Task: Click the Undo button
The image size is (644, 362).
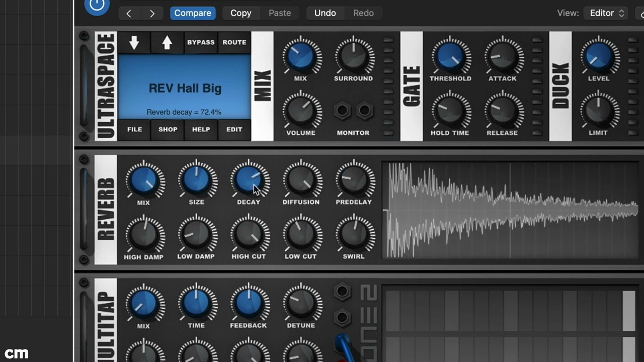Action: [x=325, y=13]
